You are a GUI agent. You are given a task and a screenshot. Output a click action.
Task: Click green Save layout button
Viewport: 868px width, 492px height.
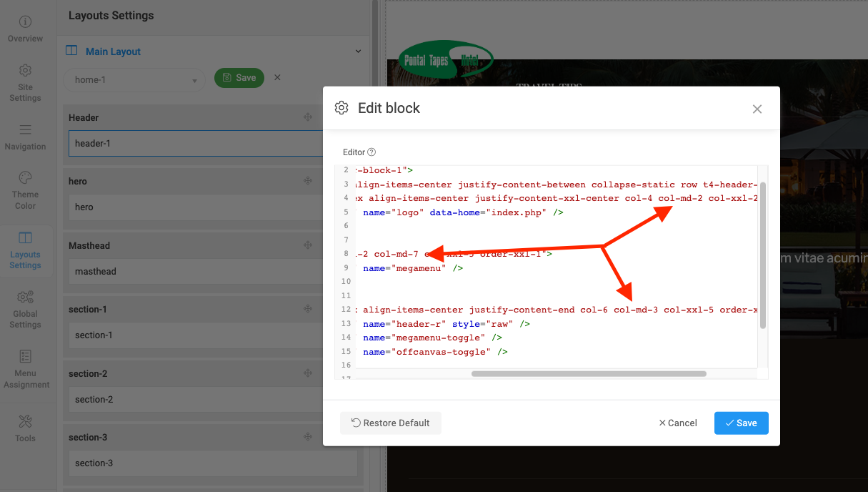coord(239,78)
